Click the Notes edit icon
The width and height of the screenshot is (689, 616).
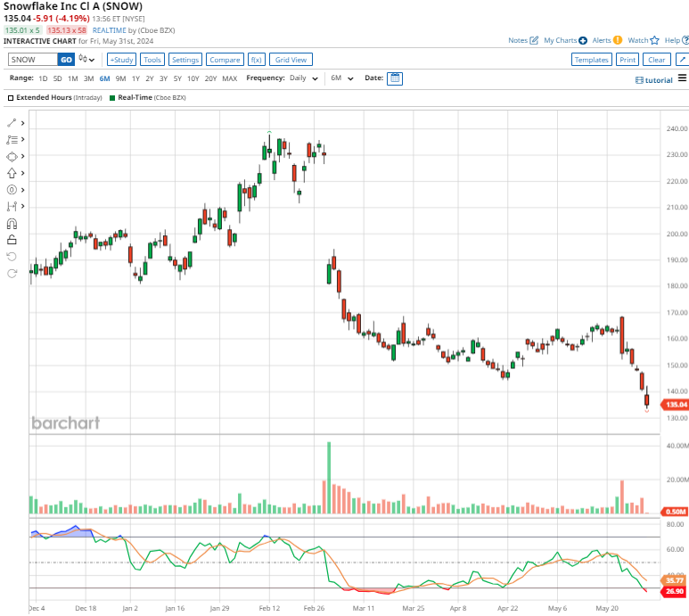(534, 40)
